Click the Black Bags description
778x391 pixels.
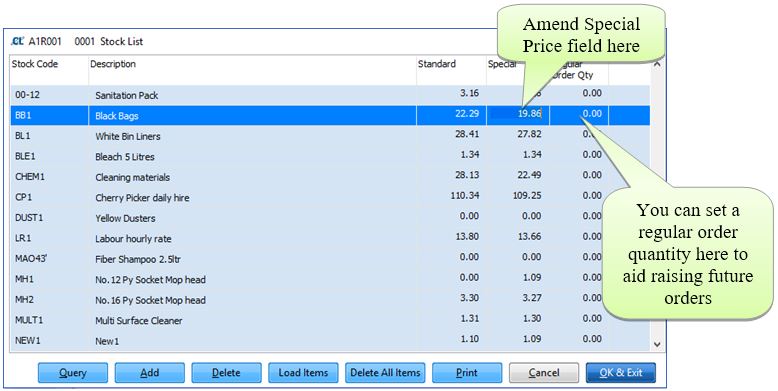(117, 116)
